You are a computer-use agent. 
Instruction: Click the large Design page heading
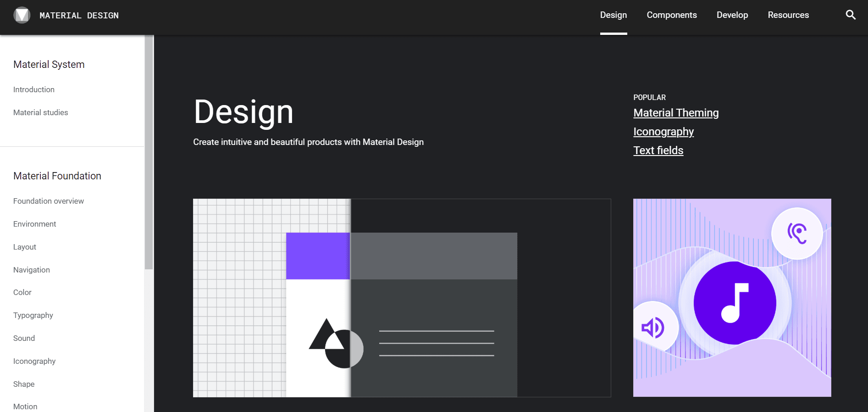[243, 112]
